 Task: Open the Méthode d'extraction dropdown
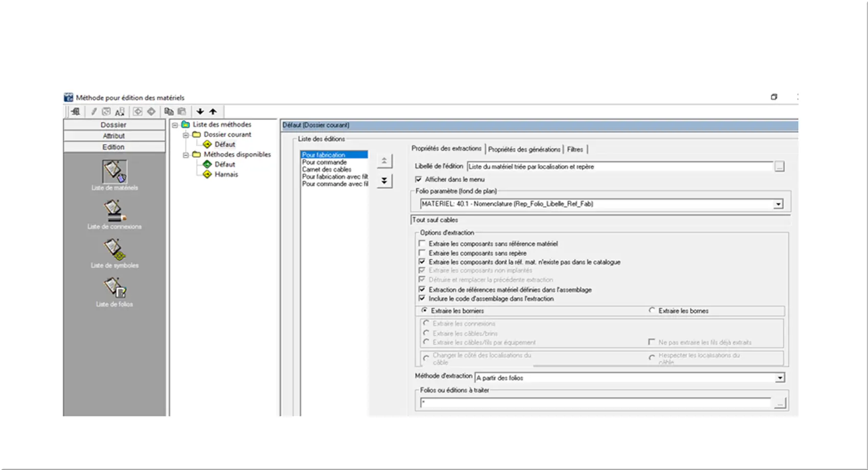pos(780,378)
